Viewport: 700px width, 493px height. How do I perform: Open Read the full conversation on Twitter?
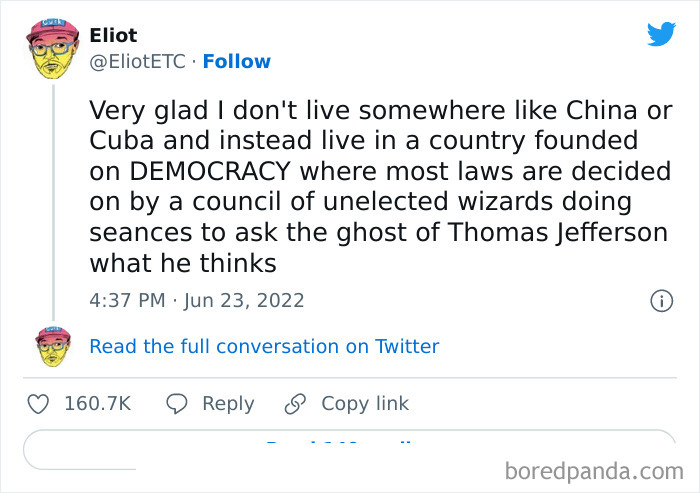click(264, 346)
